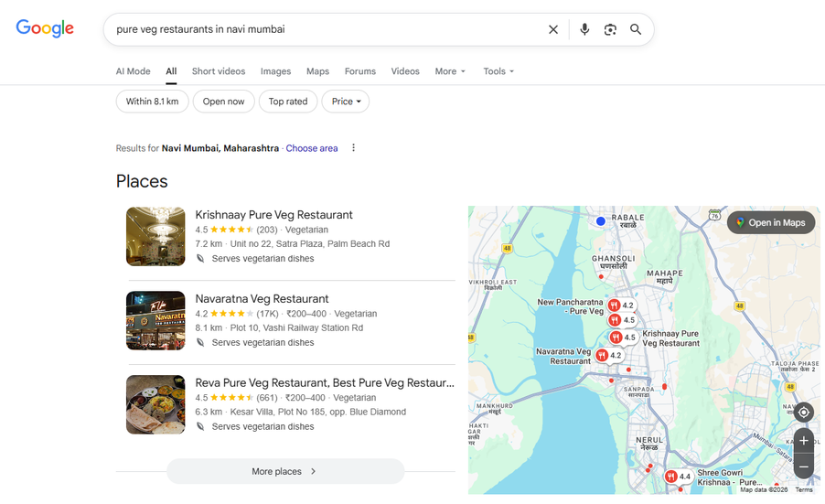The height and width of the screenshot is (504, 825).
Task: Click Navaratna's address 'Plot 10, Vashi Railway Station Rd'
Action: tap(296, 327)
